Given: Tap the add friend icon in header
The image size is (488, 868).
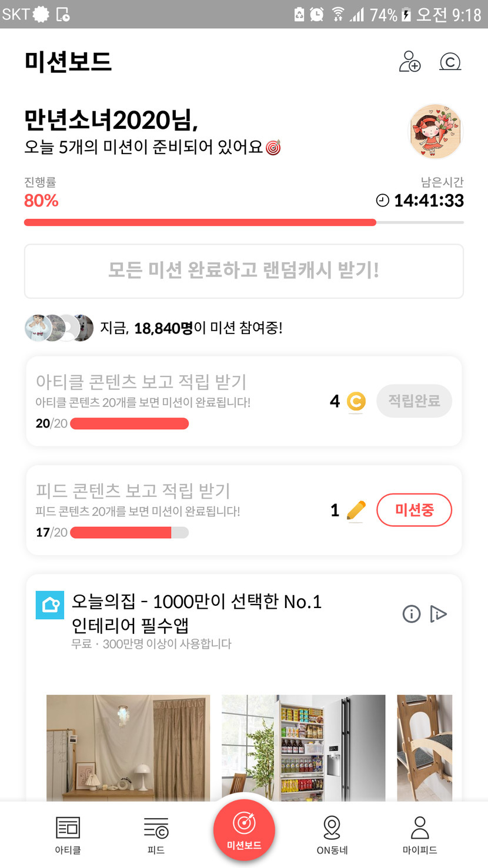Looking at the screenshot, I should pos(410,62).
